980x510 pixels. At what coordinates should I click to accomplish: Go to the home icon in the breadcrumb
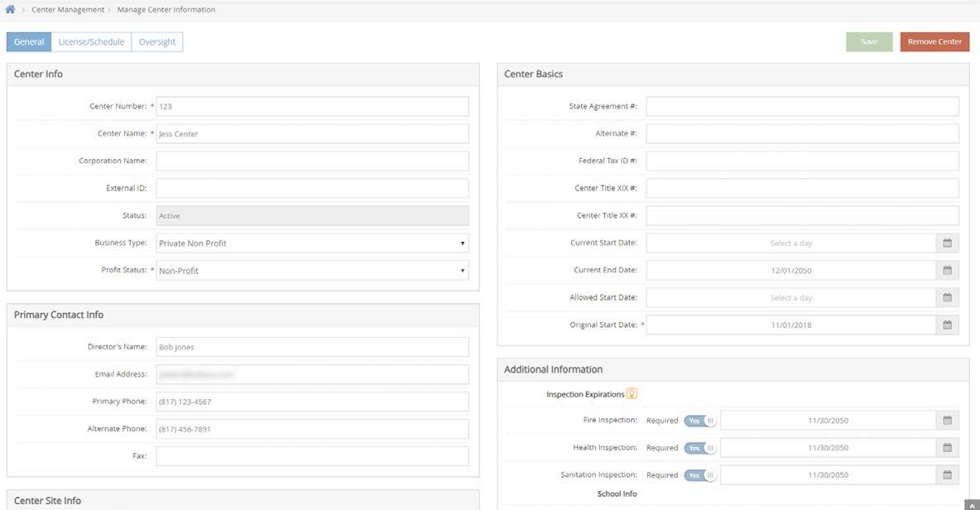tap(10, 9)
